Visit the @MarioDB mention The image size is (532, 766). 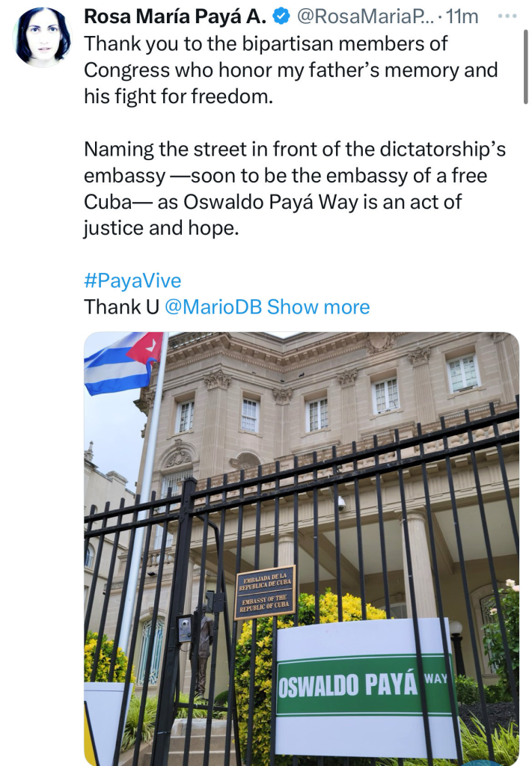coord(213,307)
